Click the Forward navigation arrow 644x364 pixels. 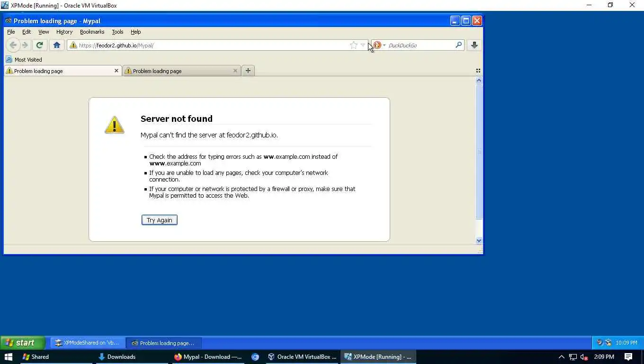(25, 45)
